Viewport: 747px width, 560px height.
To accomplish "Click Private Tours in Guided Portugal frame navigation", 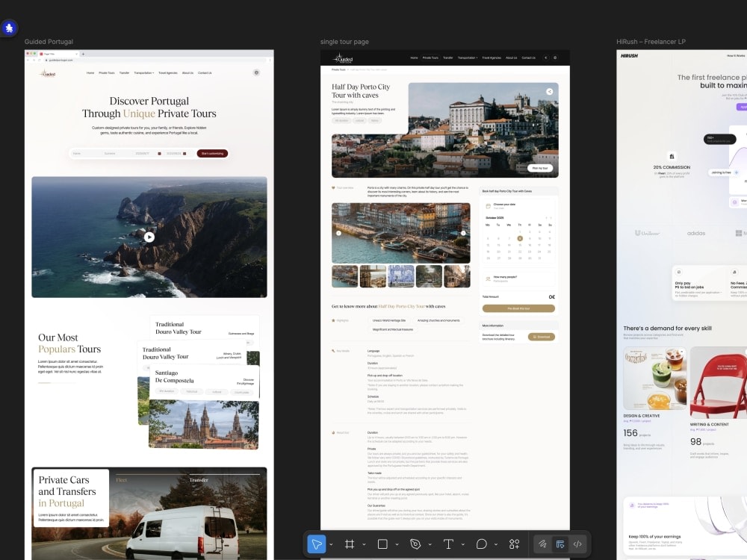I will (107, 73).
